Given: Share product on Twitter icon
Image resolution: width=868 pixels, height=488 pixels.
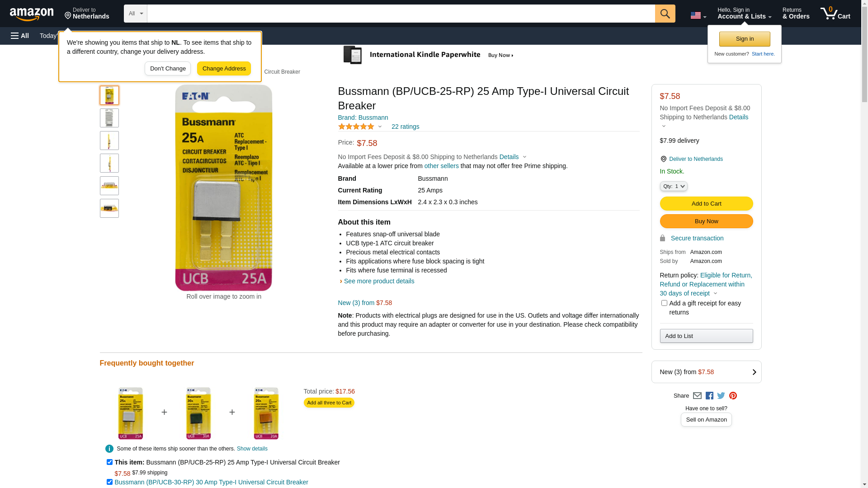Looking at the screenshot, I should [721, 396].
